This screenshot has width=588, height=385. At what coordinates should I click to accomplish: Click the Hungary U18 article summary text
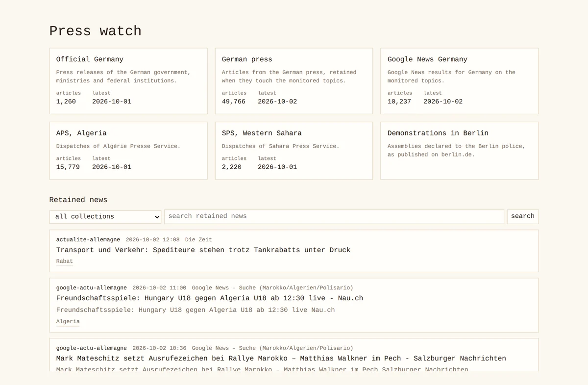196,310
